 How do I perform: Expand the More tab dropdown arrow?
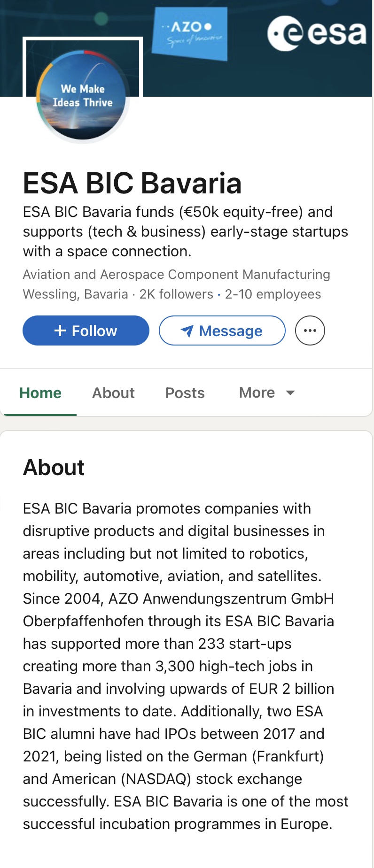point(290,392)
